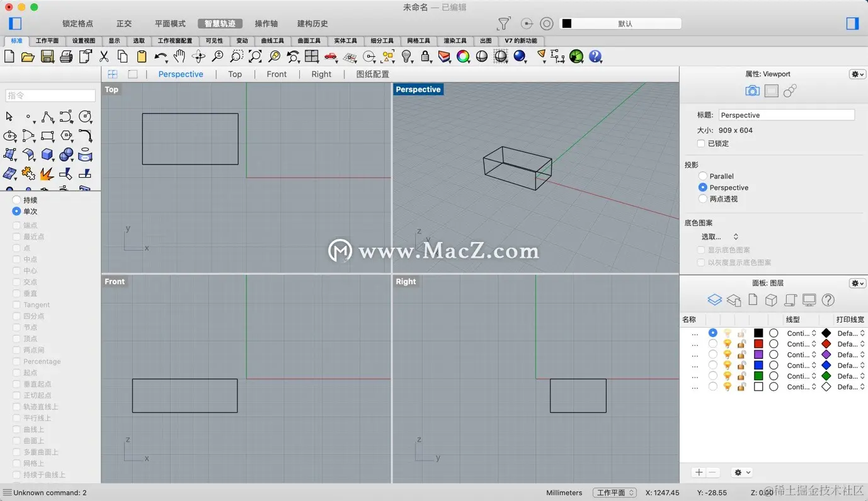Switch to the 曲线工具 toolbar tab
Screen dimensions: 868x501
273,41
